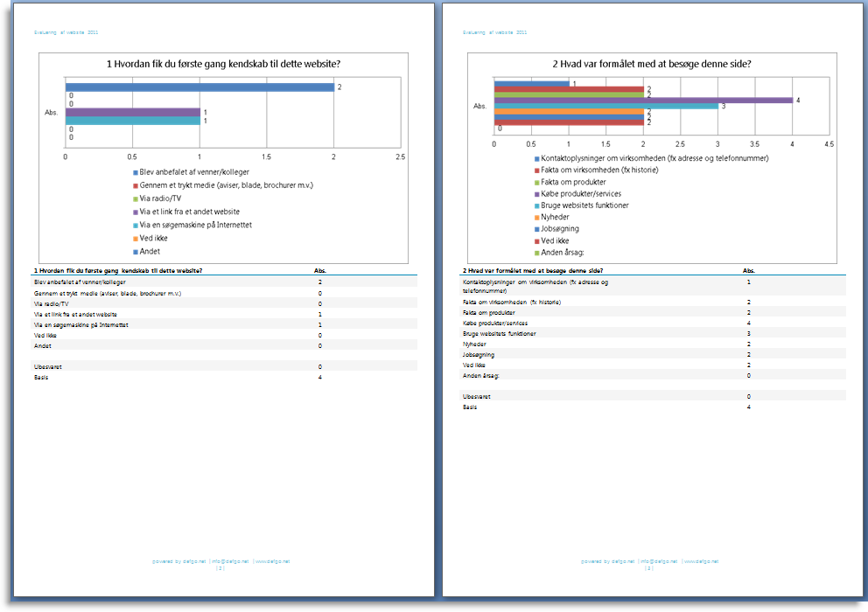This screenshot has width=868, height=612.
Task: Select chart title '1 Hvordan fik du første gang kendskab til dette website?'
Action: point(223,64)
